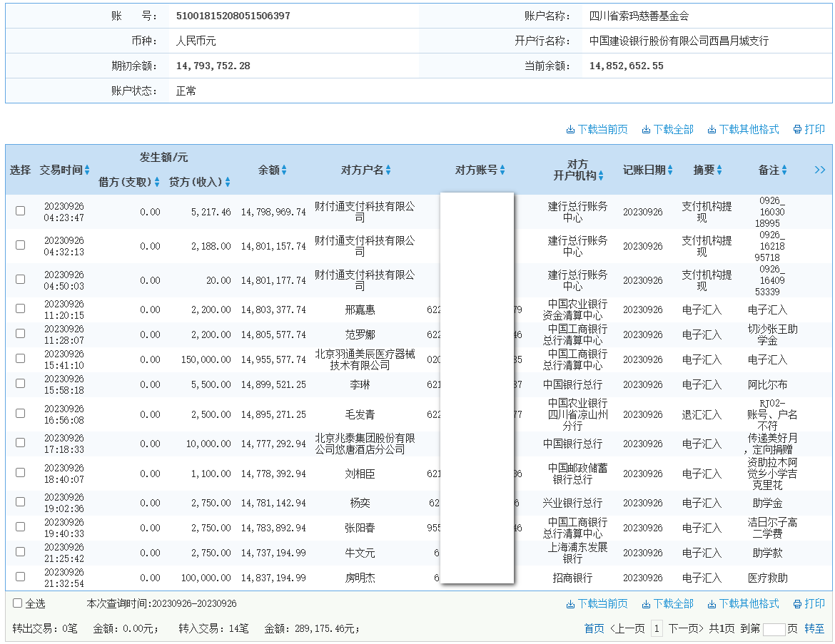Click the page number input field
835x644 pixels.
[774, 630]
